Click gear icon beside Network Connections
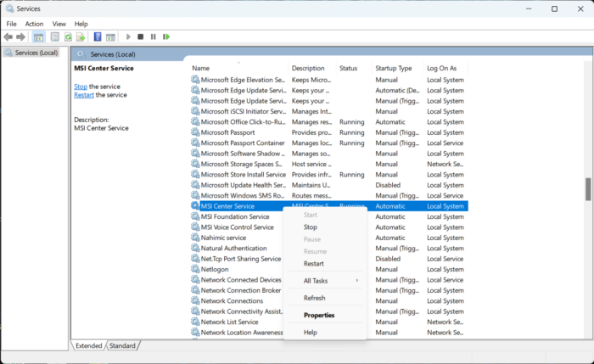 click(195, 300)
